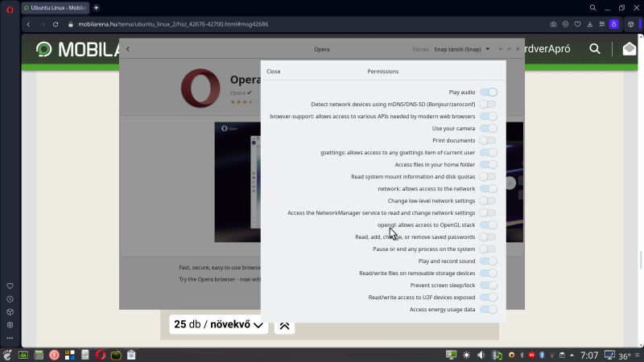
Task: Open the extensions cube icon in toolbar
Action: pos(631,24)
